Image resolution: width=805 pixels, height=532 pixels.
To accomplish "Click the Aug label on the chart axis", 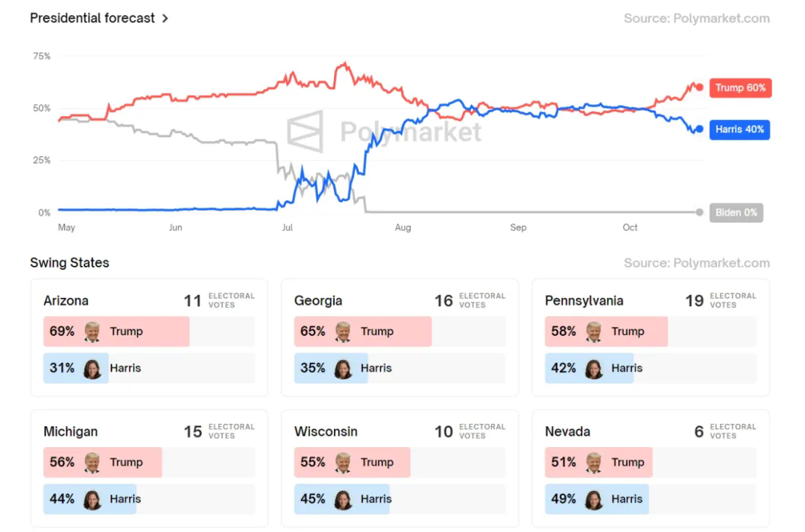I will tap(402, 227).
